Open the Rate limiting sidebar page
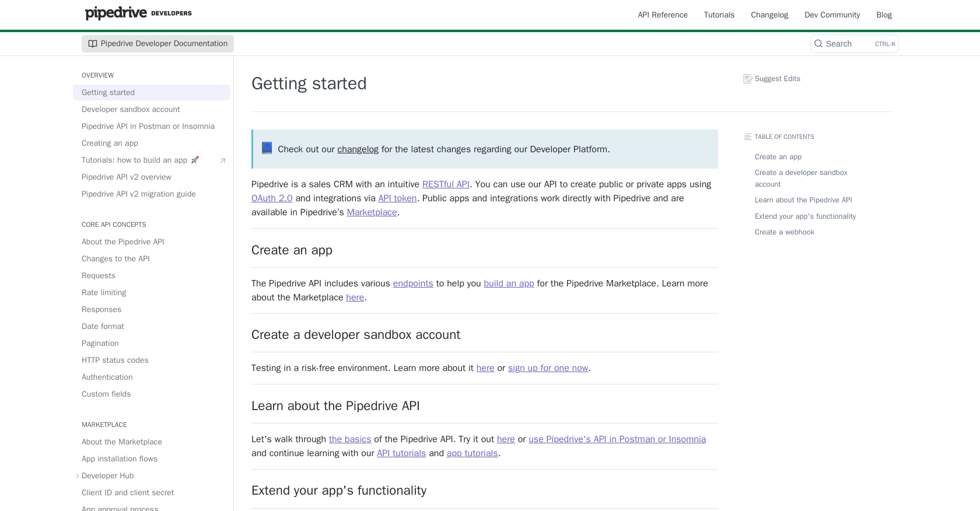This screenshot has height=511, width=980. (152, 292)
